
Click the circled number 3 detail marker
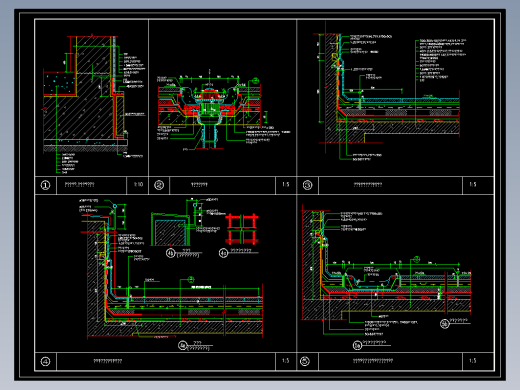click(308, 185)
